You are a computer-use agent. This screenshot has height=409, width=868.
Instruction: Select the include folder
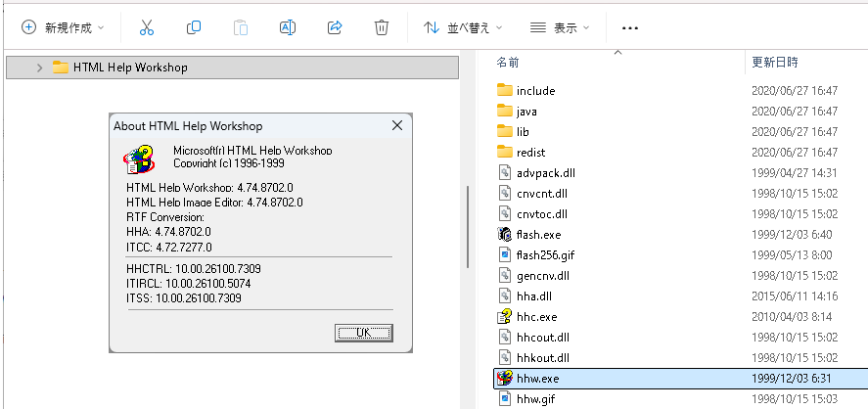tap(535, 91)
